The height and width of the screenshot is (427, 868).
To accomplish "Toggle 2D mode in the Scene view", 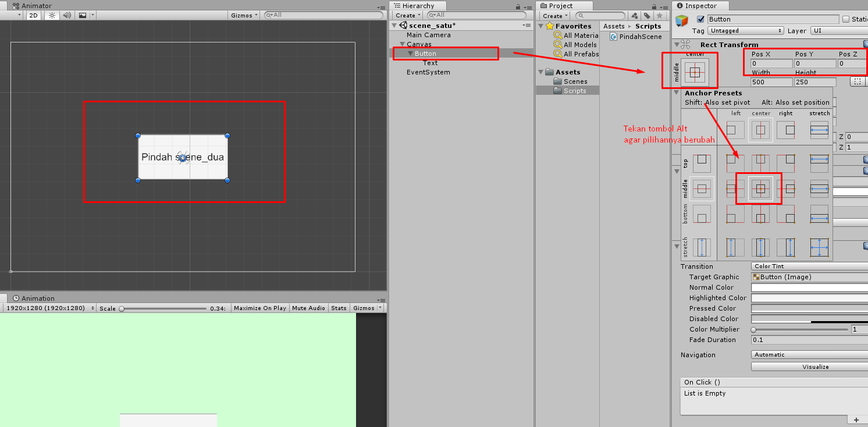I will click(x=33, y=15).
